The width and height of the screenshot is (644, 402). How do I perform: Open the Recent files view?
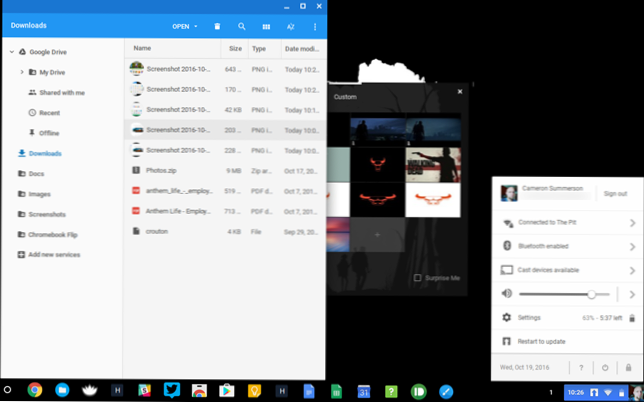click(x=50, y=113)
